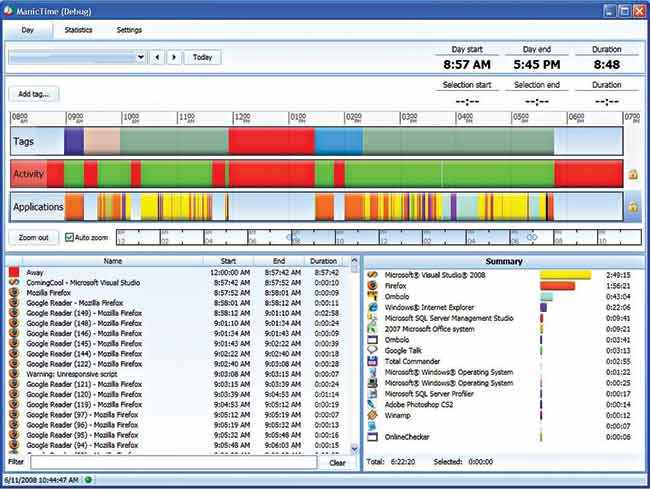Open the Statistics tab
Screen dimensions: 650x489
[78, 30]
